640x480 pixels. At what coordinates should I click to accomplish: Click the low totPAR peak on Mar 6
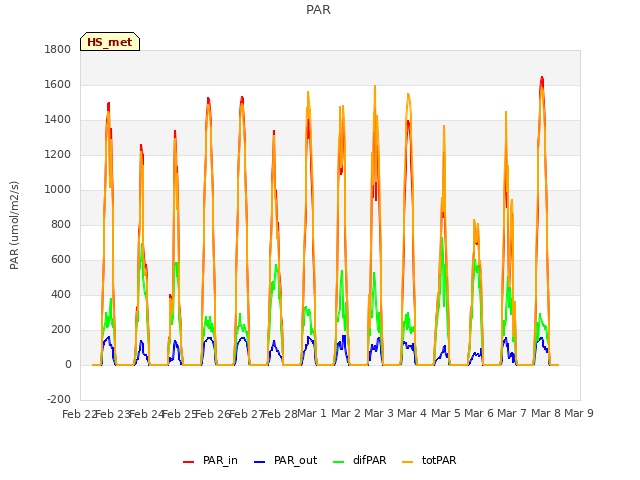(474, 220)
